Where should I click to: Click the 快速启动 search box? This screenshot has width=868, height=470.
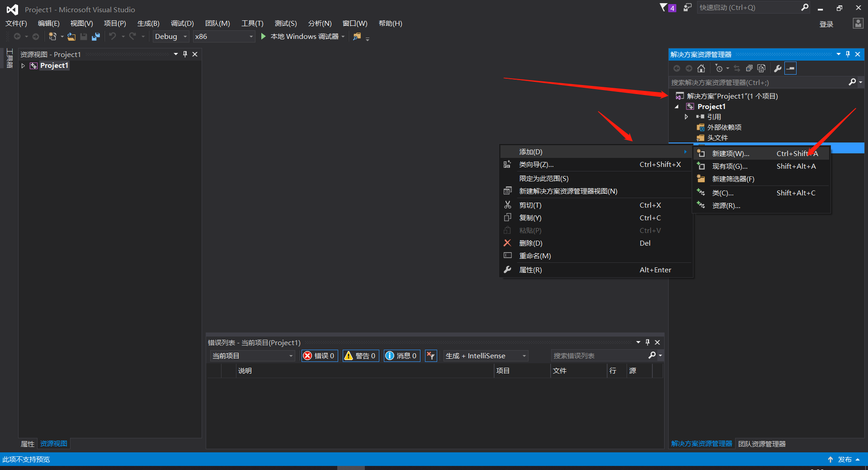[x=748, y=7]
